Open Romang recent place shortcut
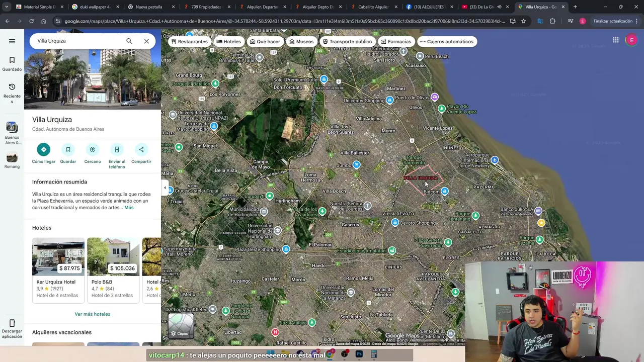644x362 pixels. pyautogui.click(x=12, y=160)
